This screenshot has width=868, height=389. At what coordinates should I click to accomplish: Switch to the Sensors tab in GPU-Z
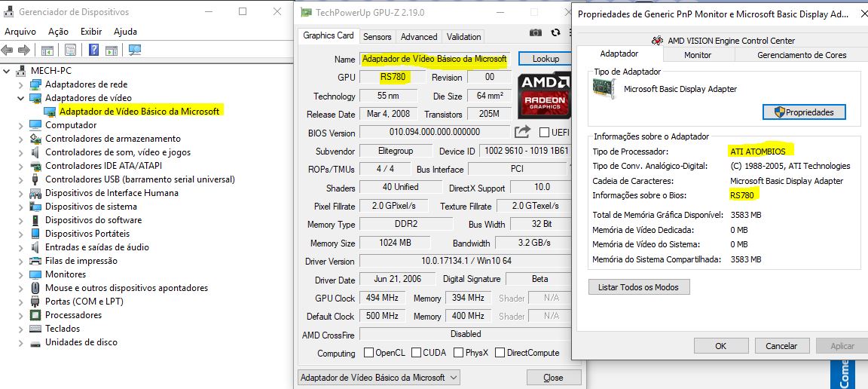pyautogui.click(x=377, y=37)
